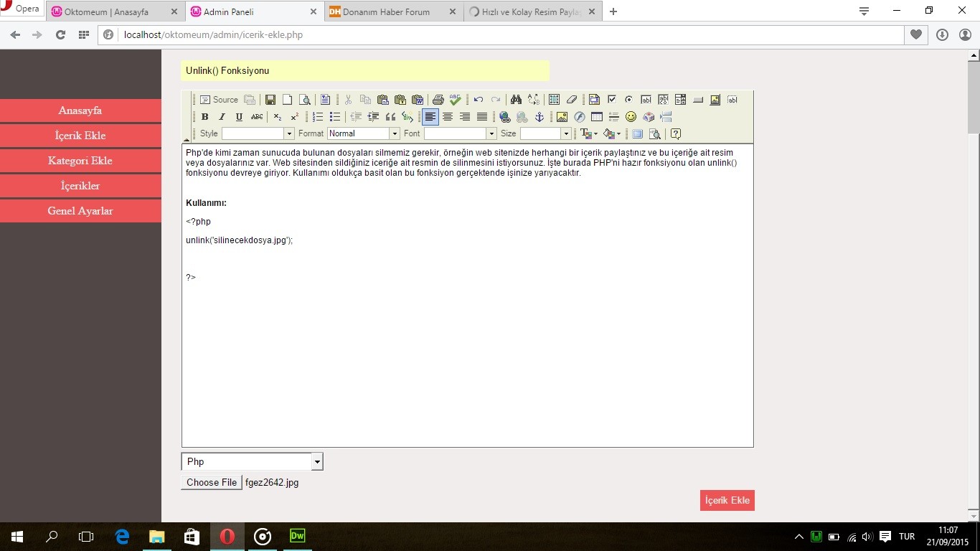Toggle Block Quote formatting
Image resolution: width=980 pixels, height=551 pixels.
(391, 117)
